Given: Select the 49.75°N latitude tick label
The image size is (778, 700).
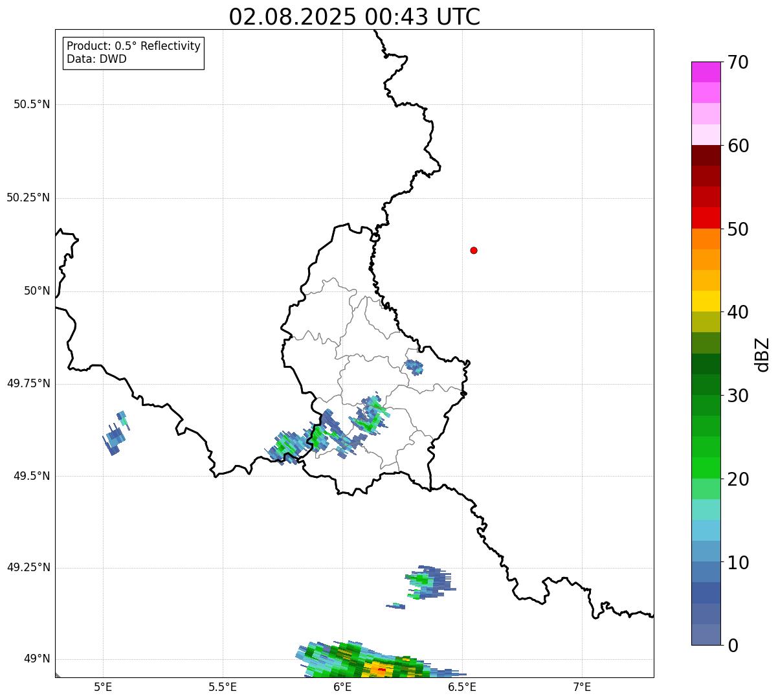Looking at the screenshot, I should (x=28, y=383).
